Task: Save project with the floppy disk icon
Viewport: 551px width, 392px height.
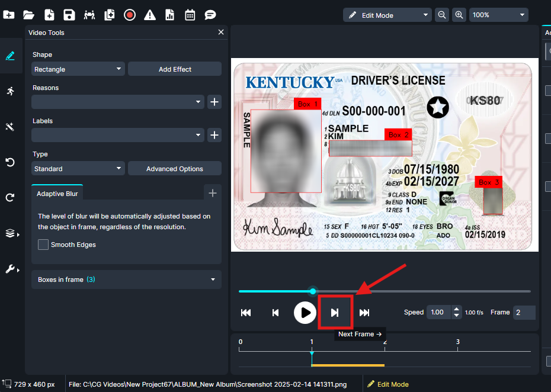Action: tap(69, 15)
